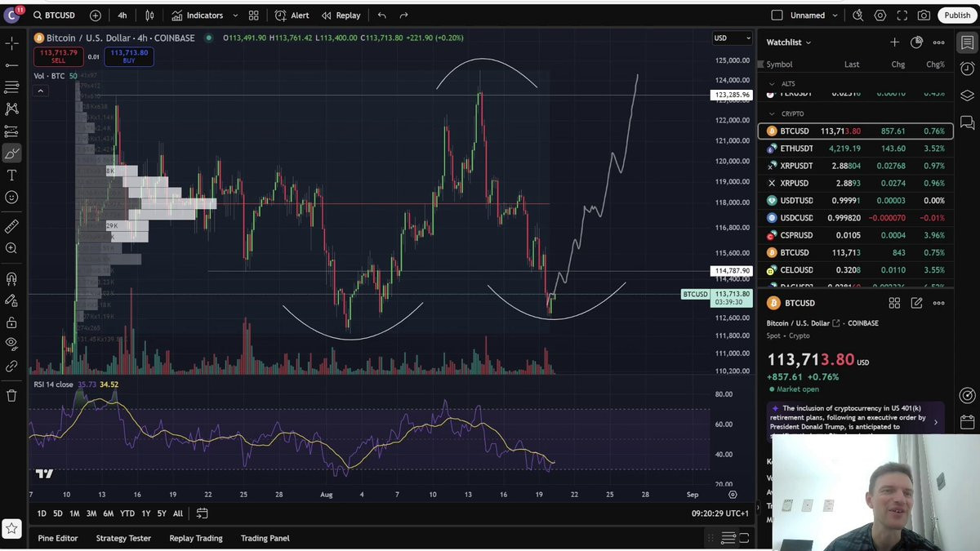Open the calendar icon in right sidebar
Viewport: 980px width, 551px height.
coord(967,422)
